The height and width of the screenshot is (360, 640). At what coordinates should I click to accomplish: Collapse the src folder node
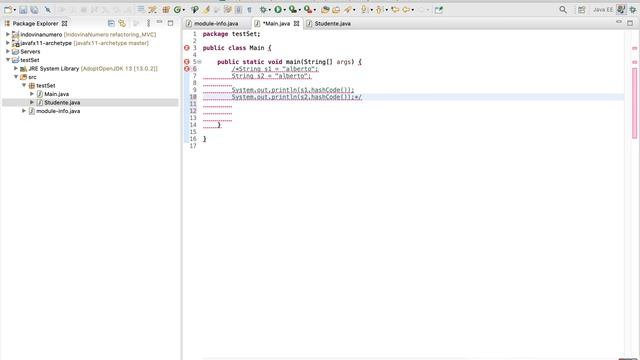16,77
